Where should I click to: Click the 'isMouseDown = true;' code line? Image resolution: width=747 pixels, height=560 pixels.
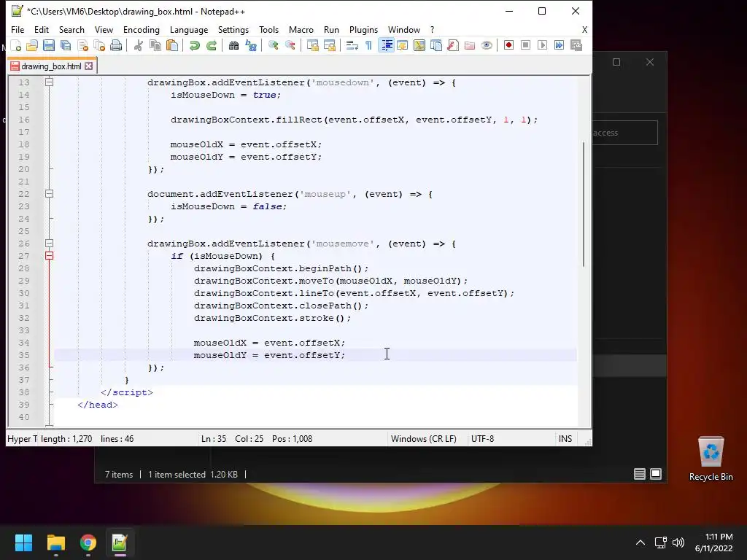(x=226, y=95)
